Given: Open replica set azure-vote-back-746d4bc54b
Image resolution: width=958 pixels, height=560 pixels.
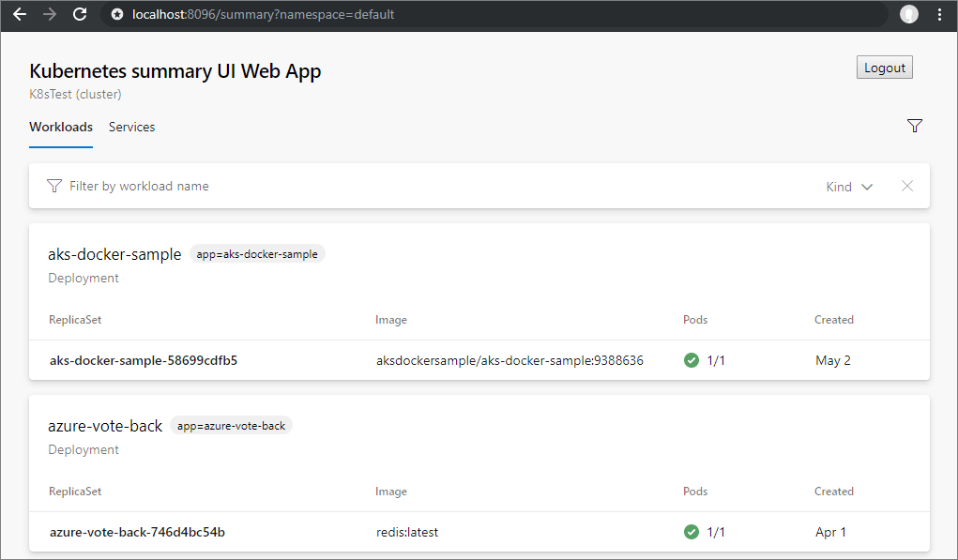Looking at the screenshot, I should [138, 532].
